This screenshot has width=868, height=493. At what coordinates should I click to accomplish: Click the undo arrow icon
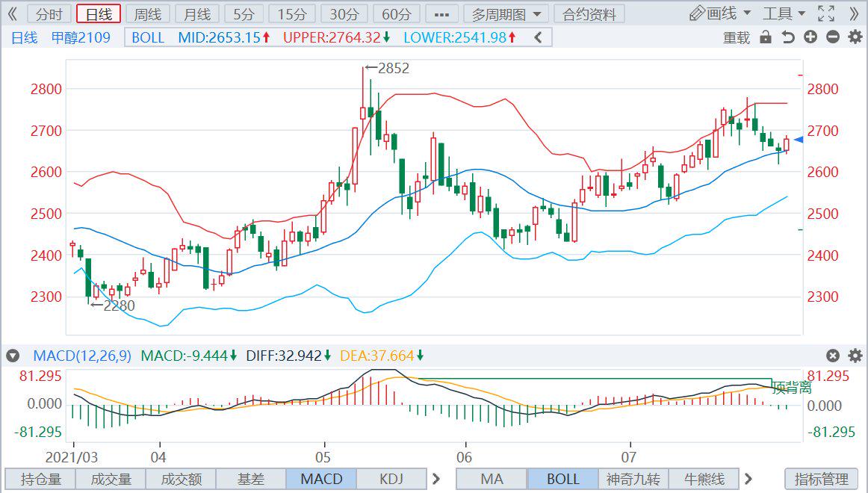[x=787, y=37]
